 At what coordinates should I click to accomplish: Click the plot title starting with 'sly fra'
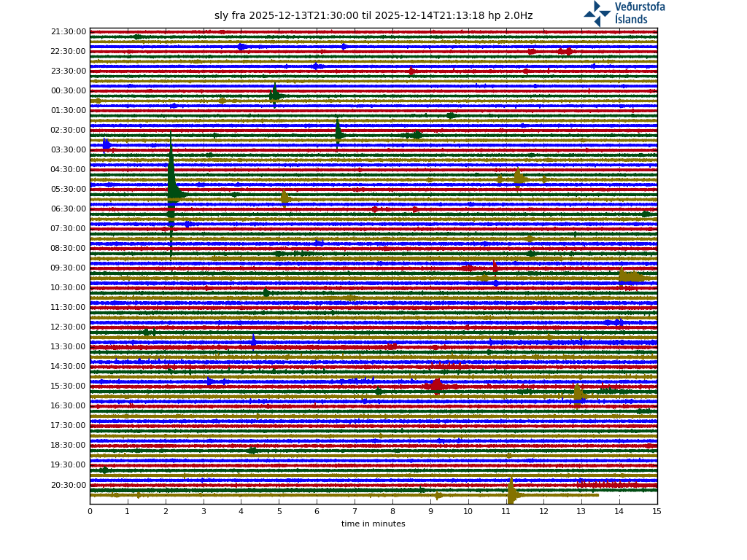(373, 16)
